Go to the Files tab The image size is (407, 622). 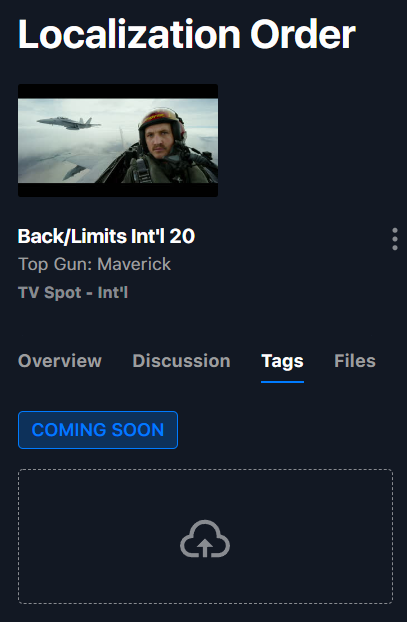point(355,361)
